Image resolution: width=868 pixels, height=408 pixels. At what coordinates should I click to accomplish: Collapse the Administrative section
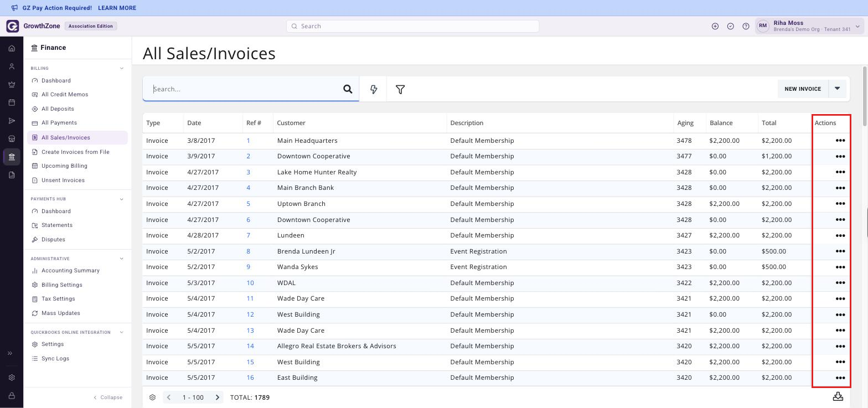click(122, 259)
